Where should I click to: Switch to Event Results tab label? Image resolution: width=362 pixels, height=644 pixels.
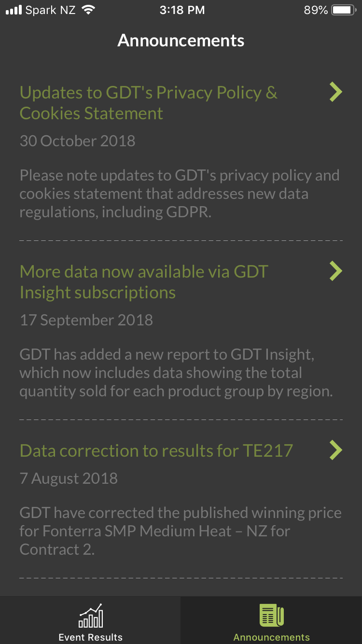point(91,637)
